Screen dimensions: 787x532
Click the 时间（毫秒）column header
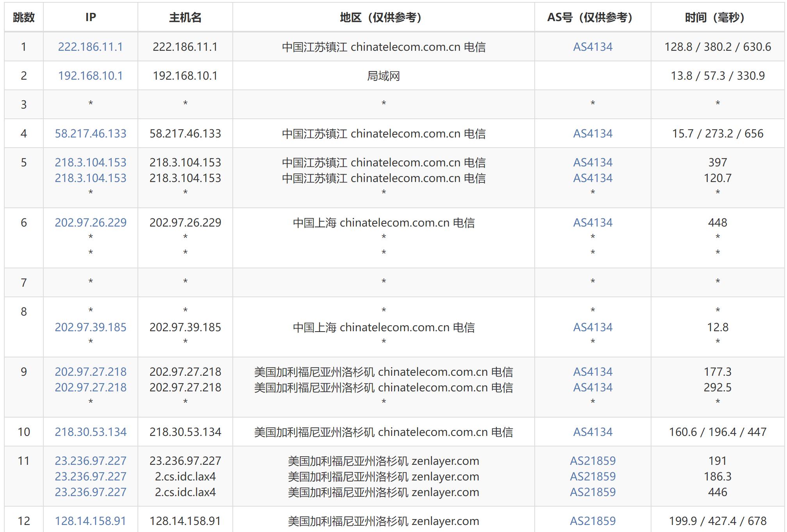point(717,17)
